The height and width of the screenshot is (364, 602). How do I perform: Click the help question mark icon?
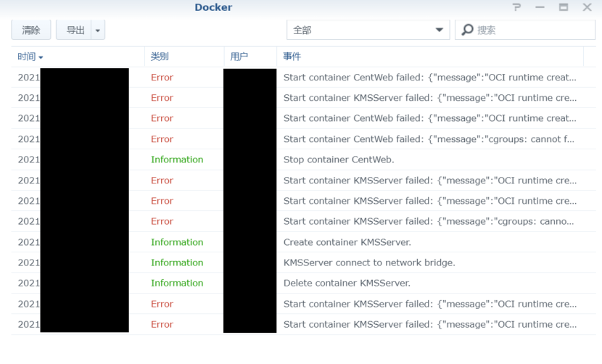coord(516,7)
